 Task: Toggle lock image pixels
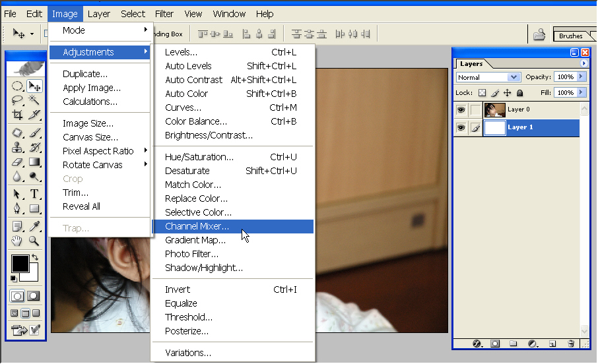point(495,92)
